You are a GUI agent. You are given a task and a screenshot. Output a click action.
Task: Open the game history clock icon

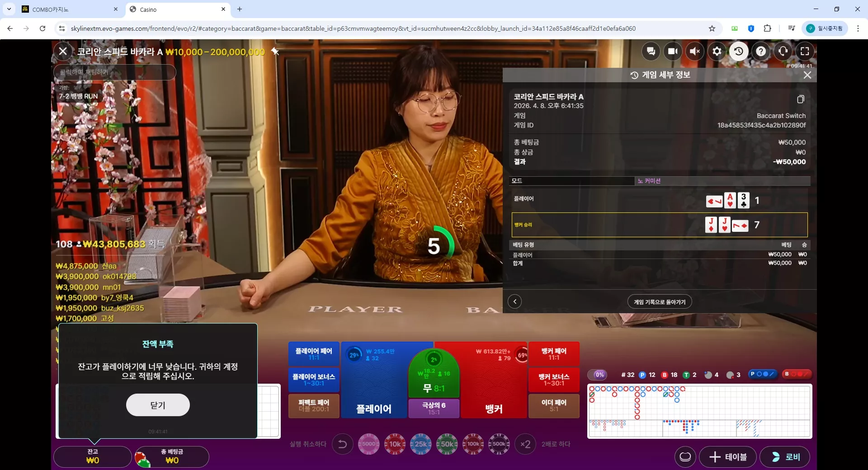(x=739, y=52)
